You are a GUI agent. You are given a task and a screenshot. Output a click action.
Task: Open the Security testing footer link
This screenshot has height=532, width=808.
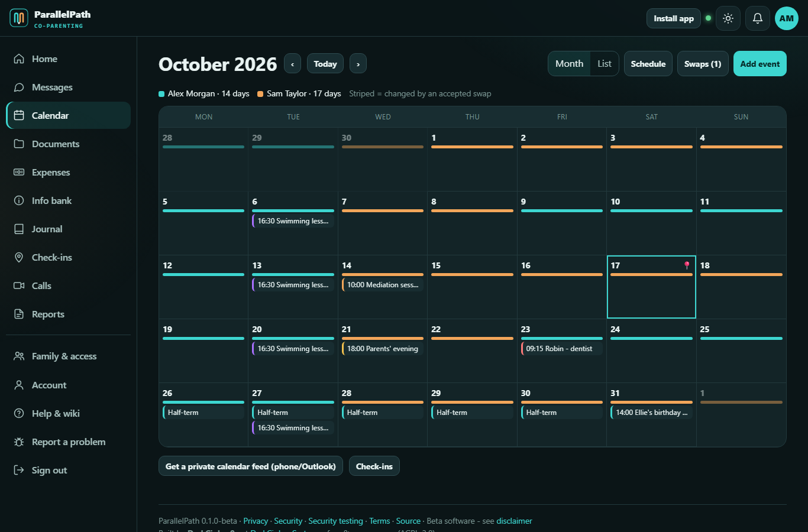pos(335,521)
